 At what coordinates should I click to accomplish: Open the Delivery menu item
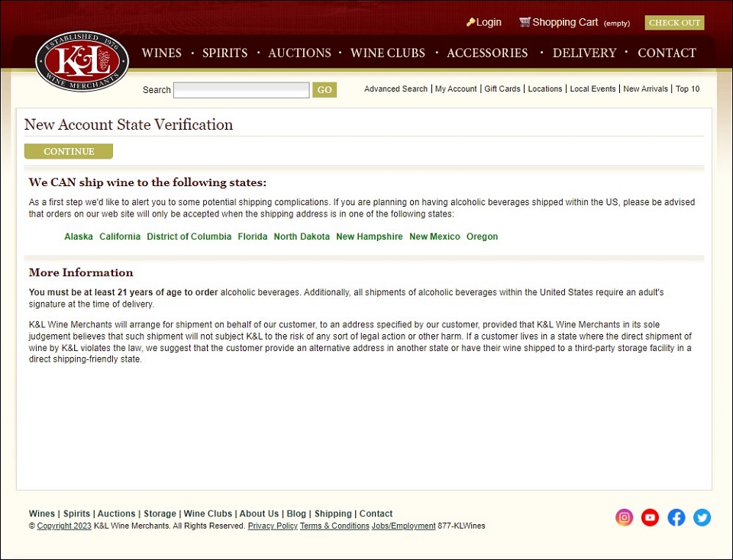click(x=584, y=53)
